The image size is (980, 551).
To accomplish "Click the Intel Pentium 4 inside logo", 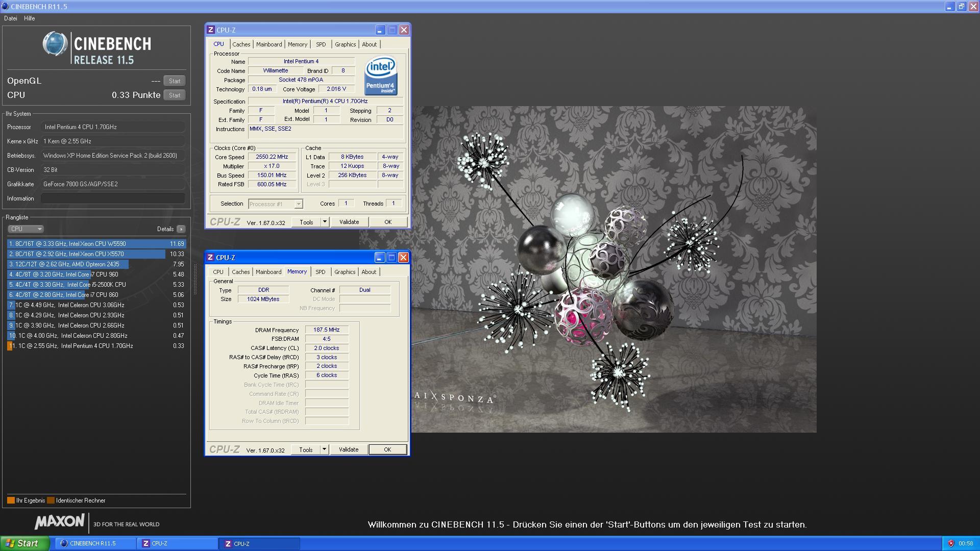I will (x=381, y=76).
